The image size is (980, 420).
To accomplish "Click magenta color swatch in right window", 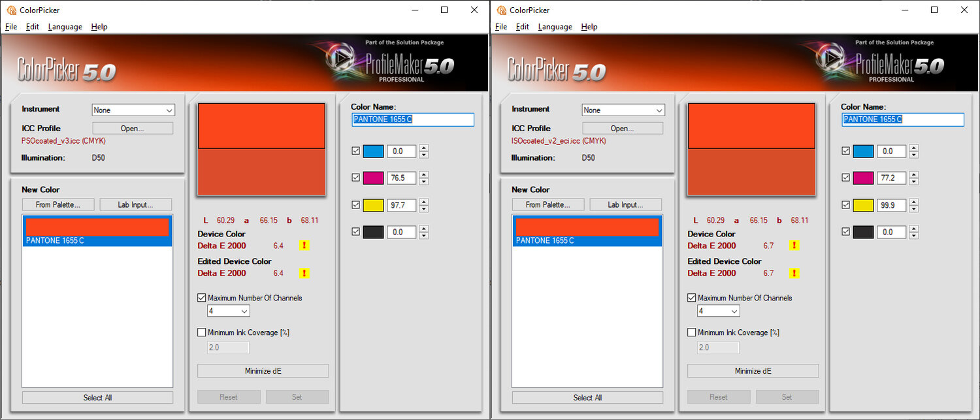I will click(863, 178).
